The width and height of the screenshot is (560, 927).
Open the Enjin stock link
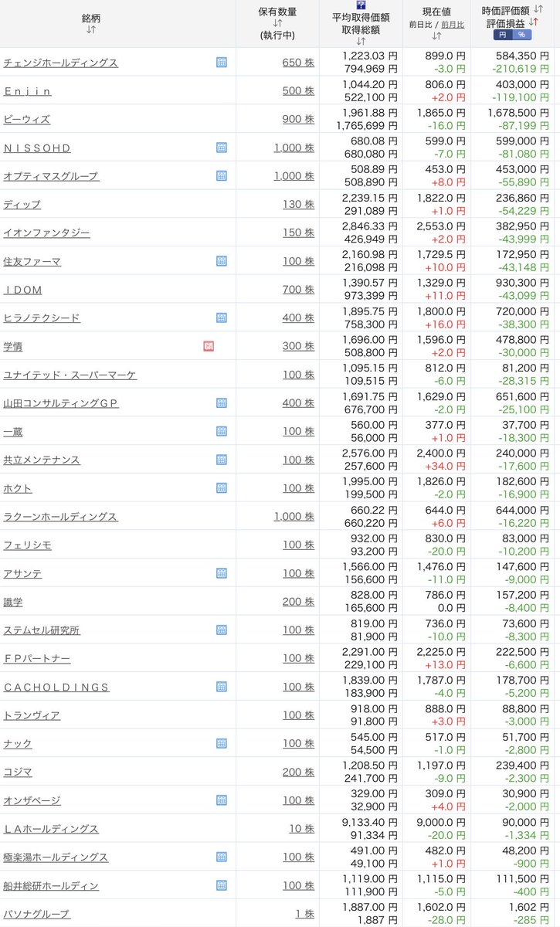(27, 91)
